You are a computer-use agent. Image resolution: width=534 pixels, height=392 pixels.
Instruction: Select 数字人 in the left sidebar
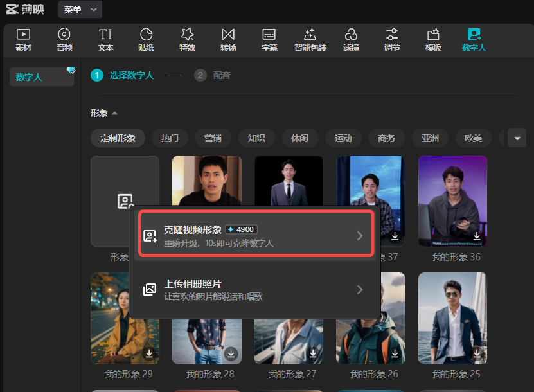pyautogui.click(x=42, y=77)
